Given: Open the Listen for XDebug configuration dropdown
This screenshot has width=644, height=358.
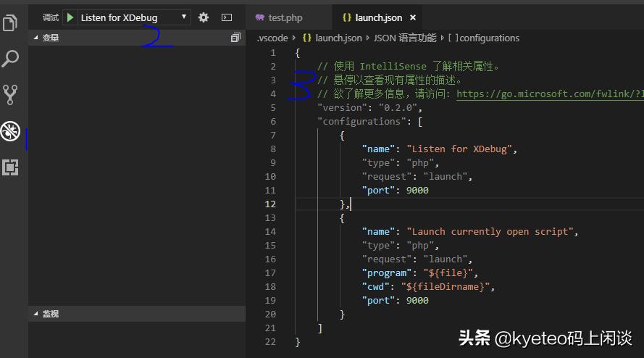Looking at the screenshot, I should coord(134,17).
